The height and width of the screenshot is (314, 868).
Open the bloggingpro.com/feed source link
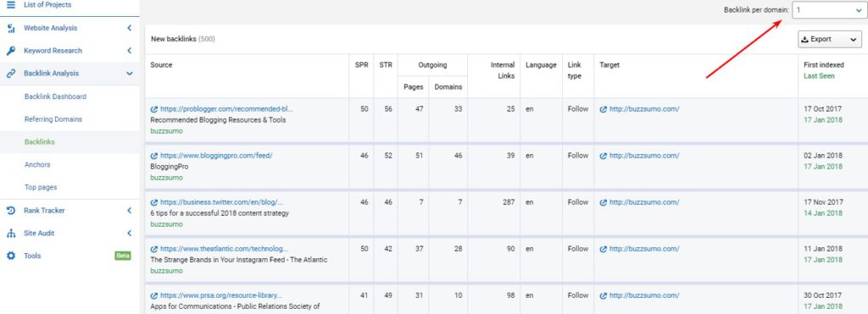pos(216,156)
